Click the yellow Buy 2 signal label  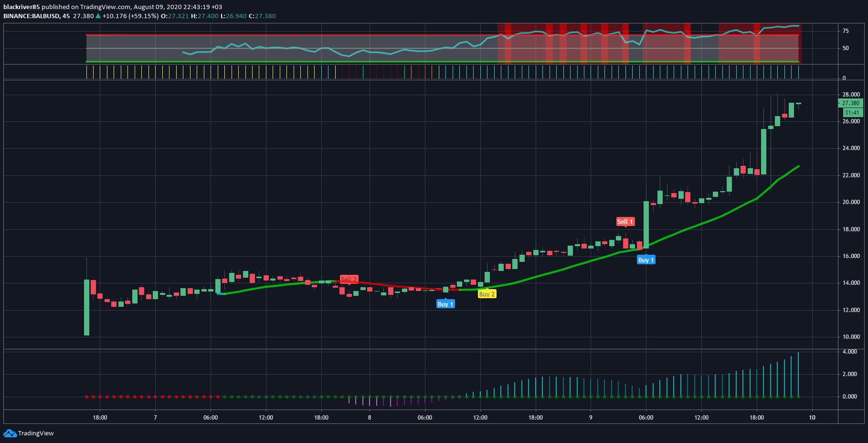point(487,294)
